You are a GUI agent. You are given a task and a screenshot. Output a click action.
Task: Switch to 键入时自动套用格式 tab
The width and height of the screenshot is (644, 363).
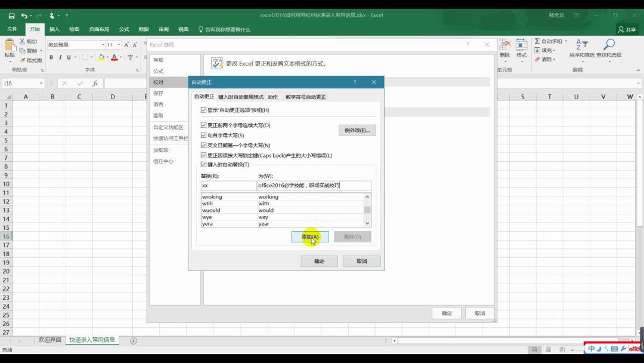click(x=240, y=97)
